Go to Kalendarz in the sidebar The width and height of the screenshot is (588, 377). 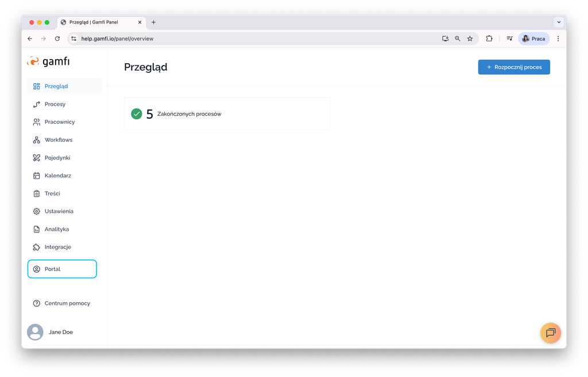pos(64,176)
